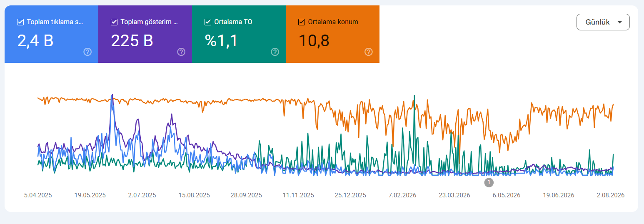Open help icon on Toplam tıklama card
Image resolution: width=644 pixels, height=224 pixels.
[x=87, y=52]
